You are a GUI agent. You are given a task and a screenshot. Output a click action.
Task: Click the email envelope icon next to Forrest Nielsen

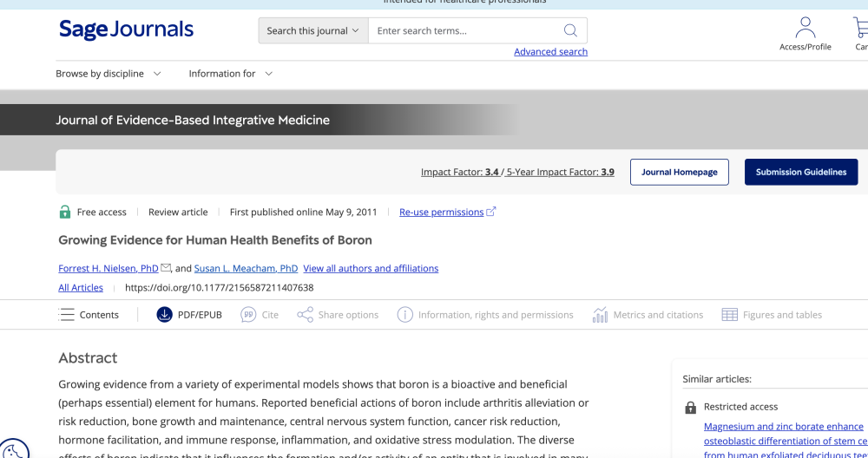pos(166,268)
